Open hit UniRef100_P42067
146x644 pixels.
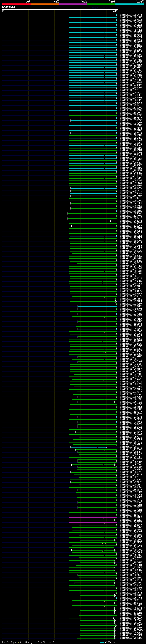point(131,22)
